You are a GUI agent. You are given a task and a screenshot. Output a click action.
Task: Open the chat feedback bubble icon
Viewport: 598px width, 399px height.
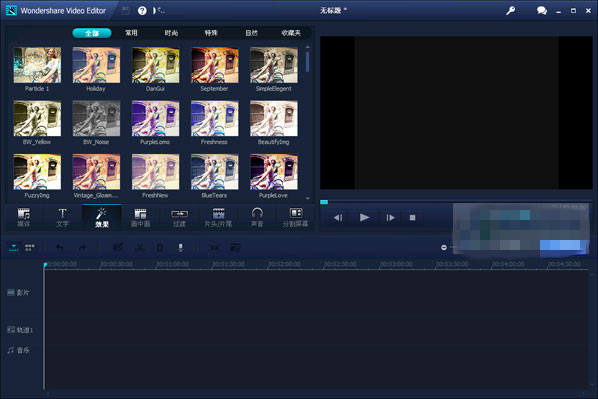(x=542, y=11)
